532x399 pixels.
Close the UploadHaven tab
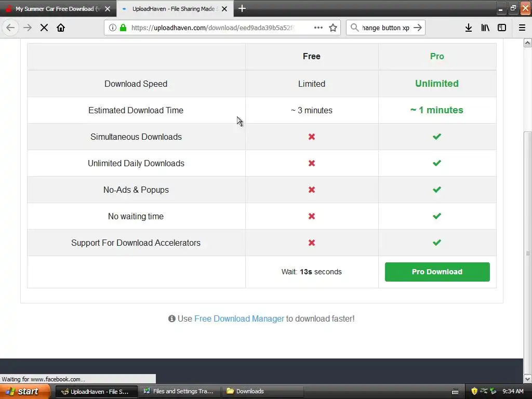coord(224,9)
